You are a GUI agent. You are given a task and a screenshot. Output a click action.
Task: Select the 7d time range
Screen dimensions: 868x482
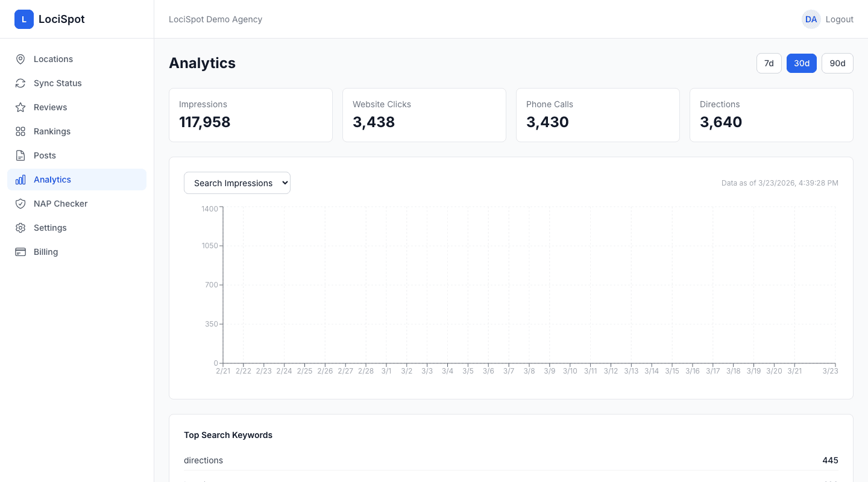(769, 63)
